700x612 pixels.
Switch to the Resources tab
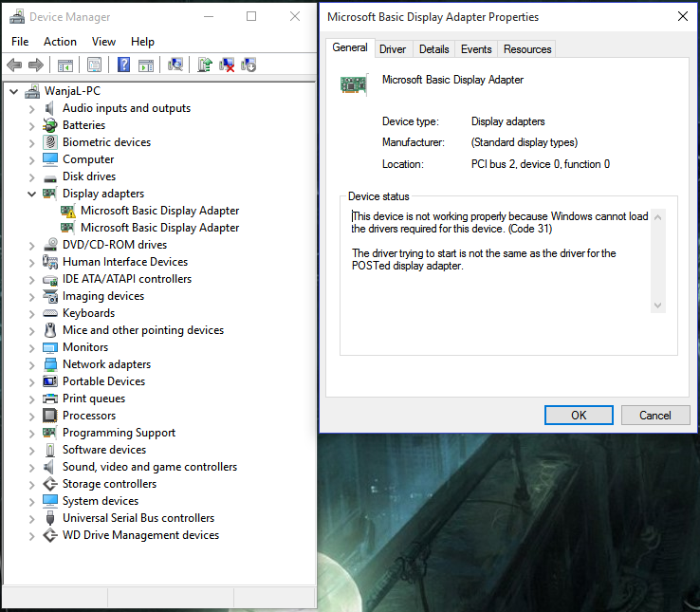[x=527, y=49]
